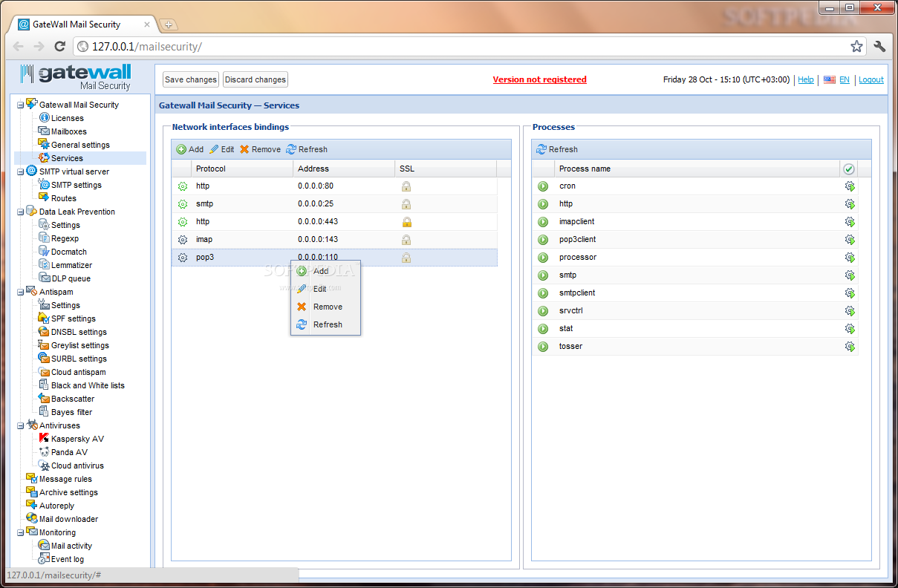The height and width of the screenshot is (588, 898).
Task: Click the SSL lock on the 0.0.0.0:80 row
Action: click(x=406, y=186)
